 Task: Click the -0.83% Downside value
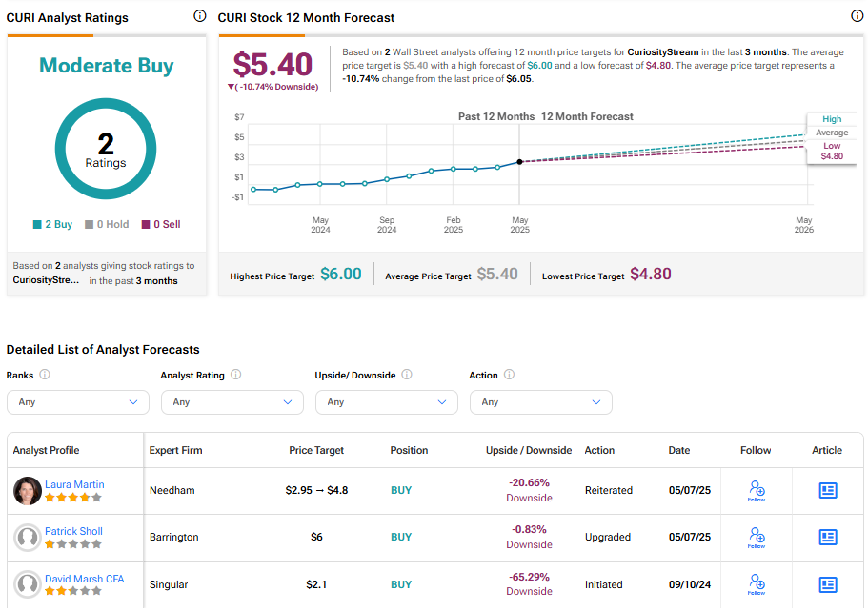tap(529, 537)
